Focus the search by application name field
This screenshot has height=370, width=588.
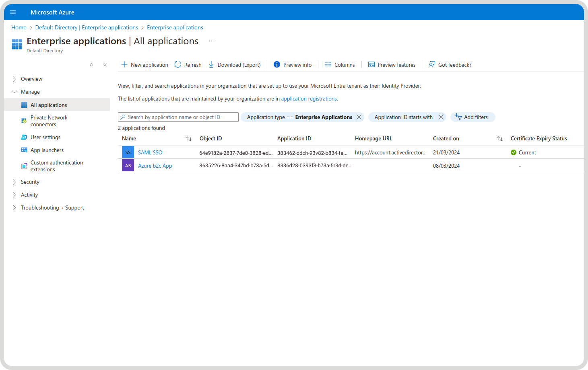pyautogui.click(x=178, y=117)
